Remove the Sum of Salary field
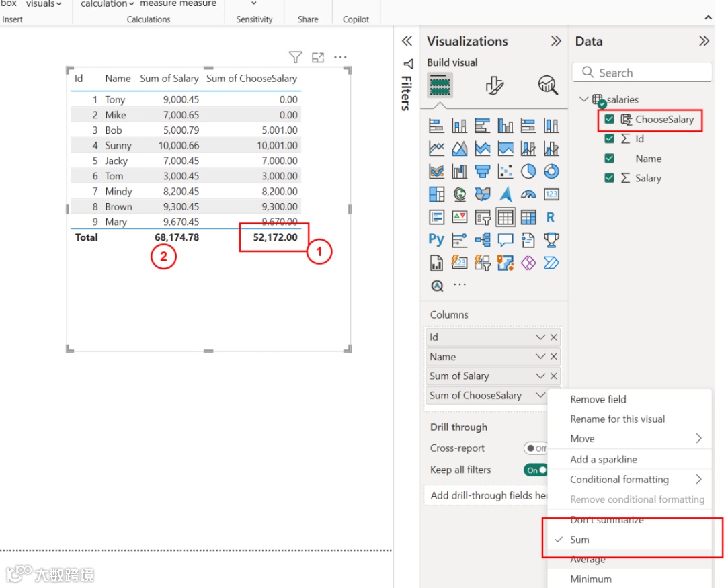This screenshot has width=726, height=588. click(554, 376)
